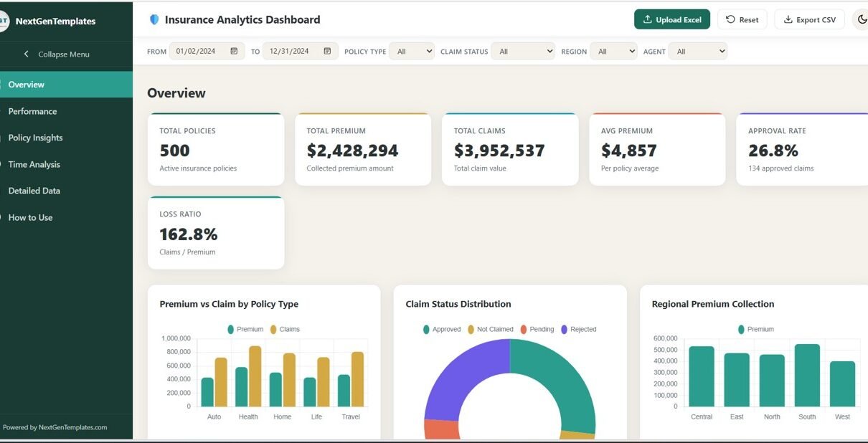Click the Upload Excel button
This screenshot has width=868, height=443.
(x=671, y=20)
